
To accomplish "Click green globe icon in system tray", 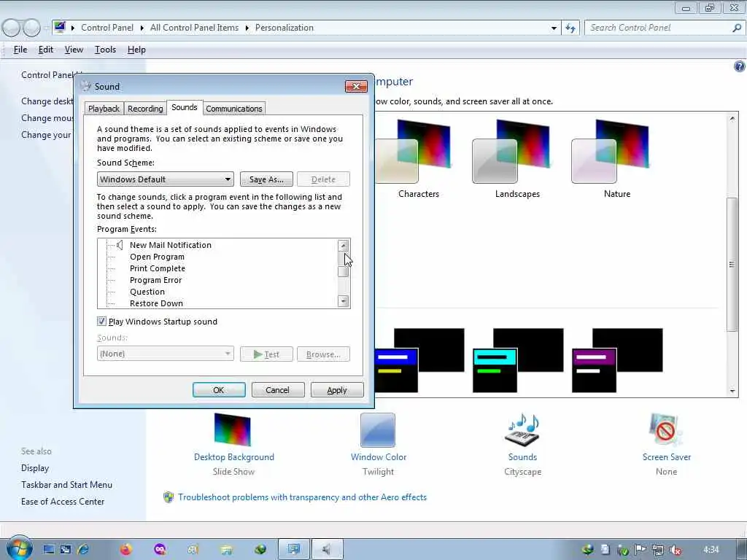I will pos(588,550).
